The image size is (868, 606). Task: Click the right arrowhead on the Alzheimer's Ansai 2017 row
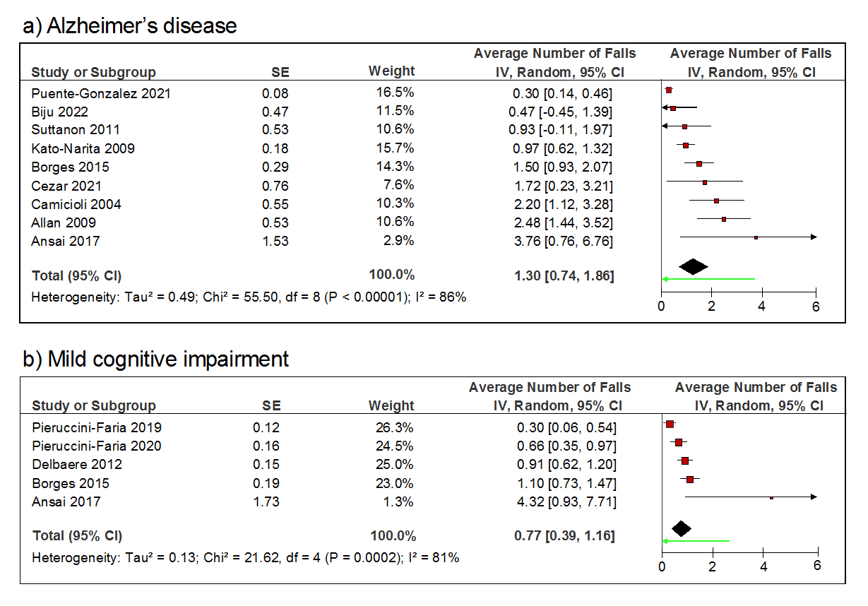click(813, 237)
